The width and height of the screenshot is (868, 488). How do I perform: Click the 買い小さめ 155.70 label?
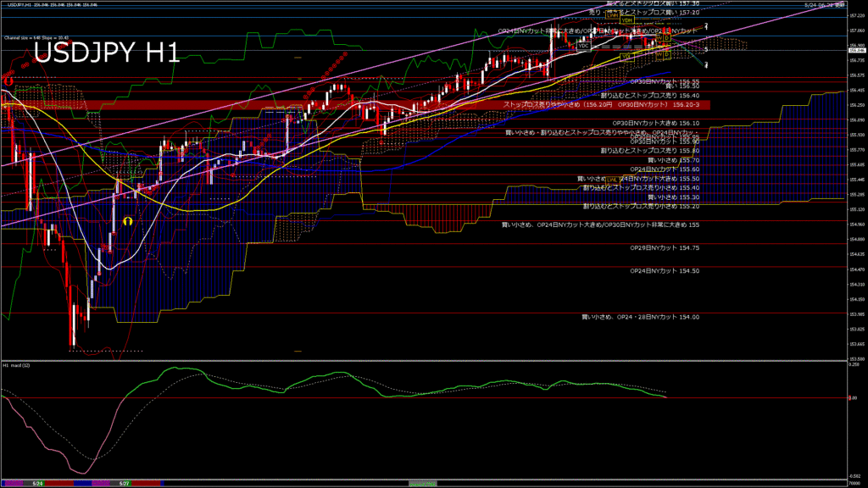coord(674,160)
